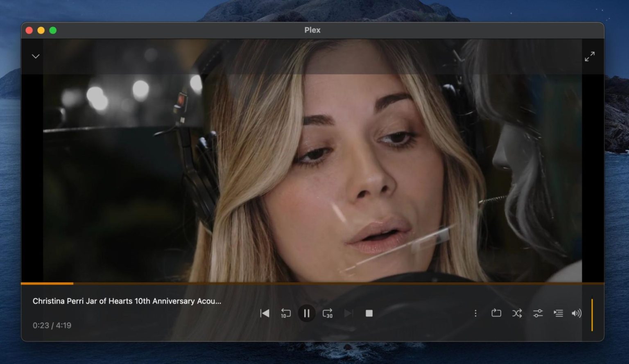Collapse the player with the down chevron
Screen dimensions: 629x364
[x=36, y=57]
